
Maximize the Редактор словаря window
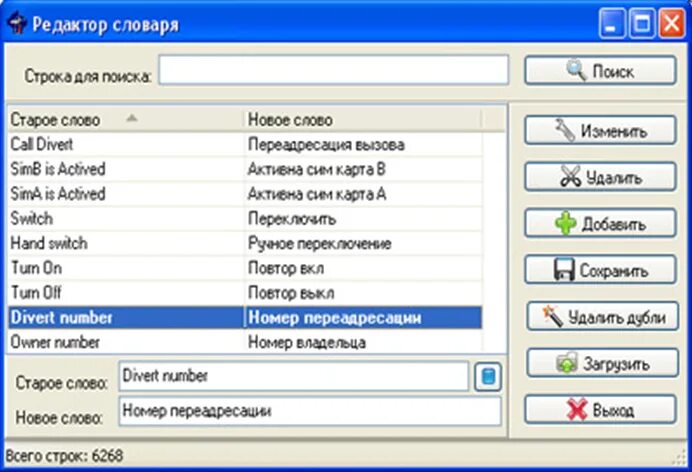click(642, 23)
